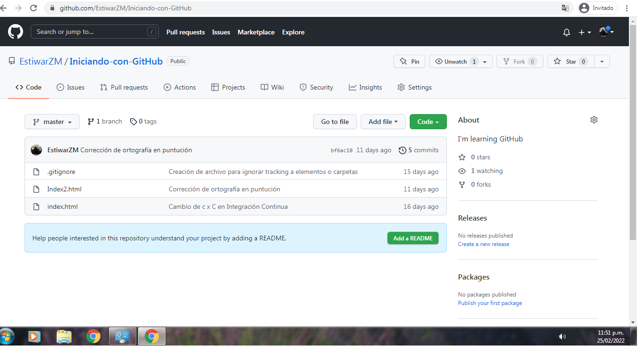Click the About settings gear icon
Image resolution: width=644 pixels, height=362 pixels.
(x=594, y=120)
